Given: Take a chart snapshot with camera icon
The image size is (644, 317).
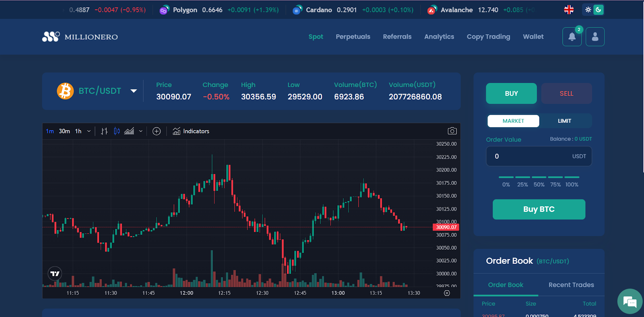Looking at the screenshot, I should (x=452, y=131).
